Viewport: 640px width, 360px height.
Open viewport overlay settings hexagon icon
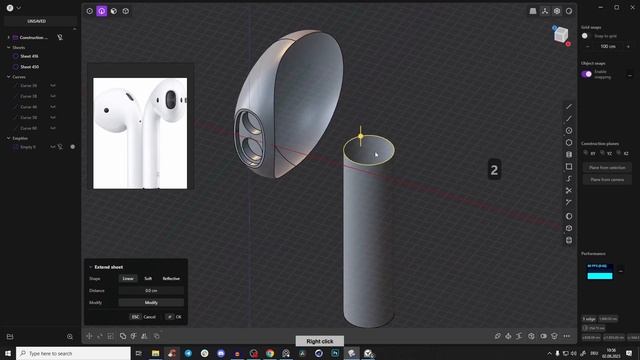(557, 11)
